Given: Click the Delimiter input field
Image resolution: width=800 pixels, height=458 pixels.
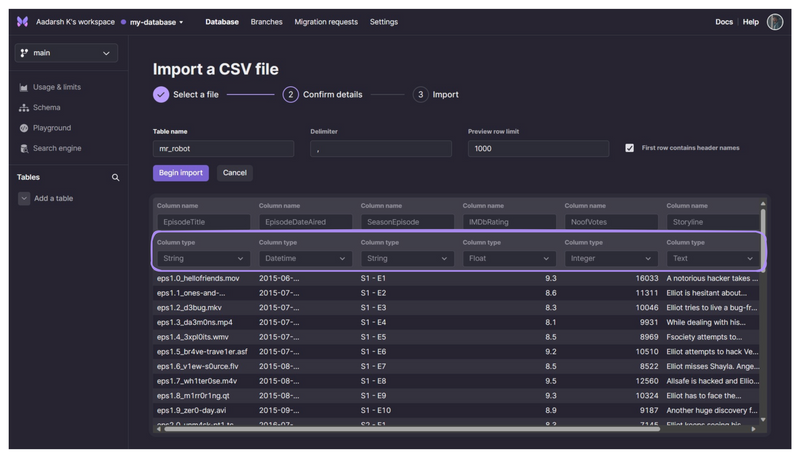Looking at the screenshot, I should click(x=381, y=148).
